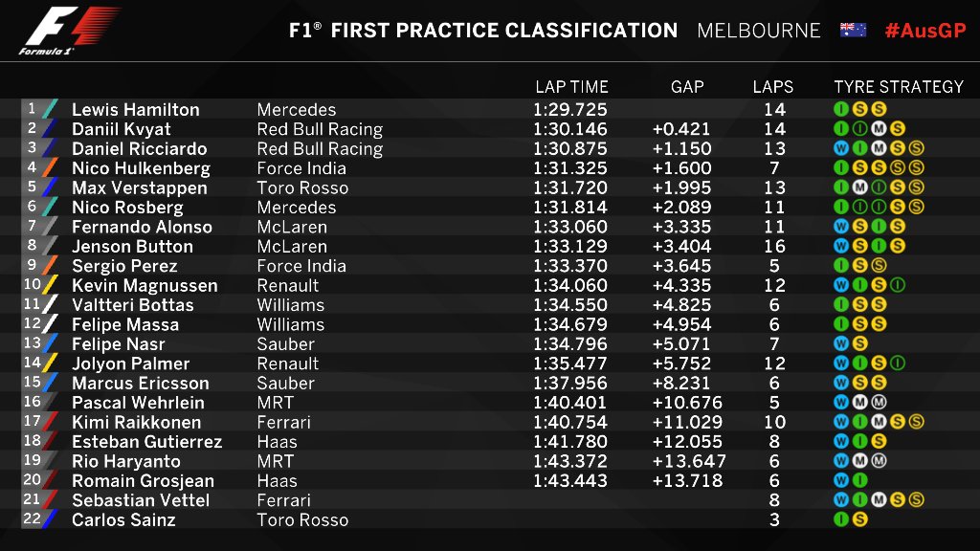
Task: Click the LAPS column header
Action: pos(773,87)
